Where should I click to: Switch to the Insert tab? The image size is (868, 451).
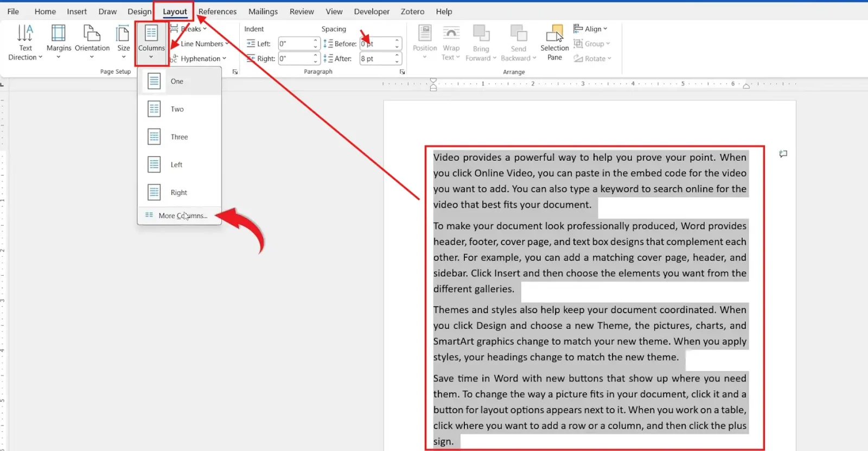(x=76, y=11)
